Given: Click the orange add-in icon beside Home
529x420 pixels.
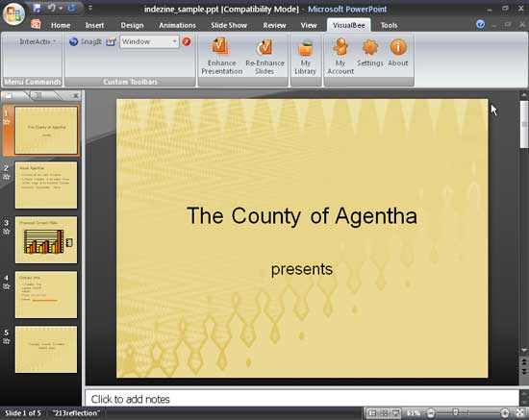Looking at the screenshot, I should point(36,24).
